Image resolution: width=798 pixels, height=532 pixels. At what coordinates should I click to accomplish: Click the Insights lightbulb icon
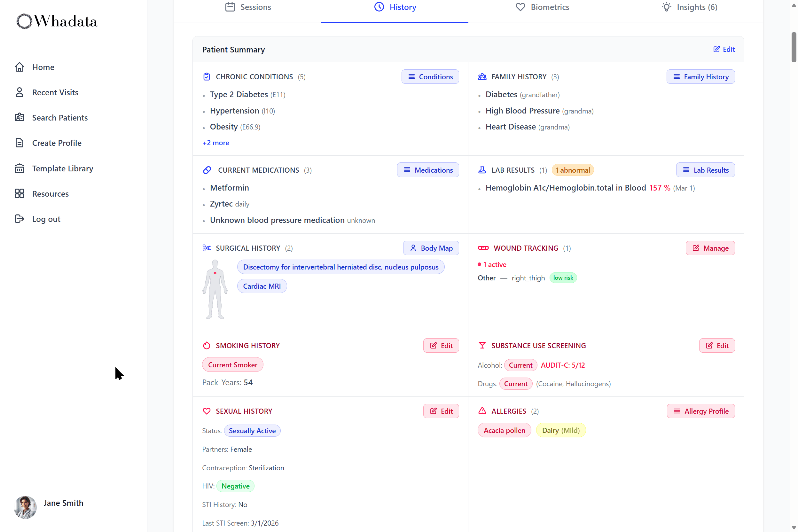point(666,7)
